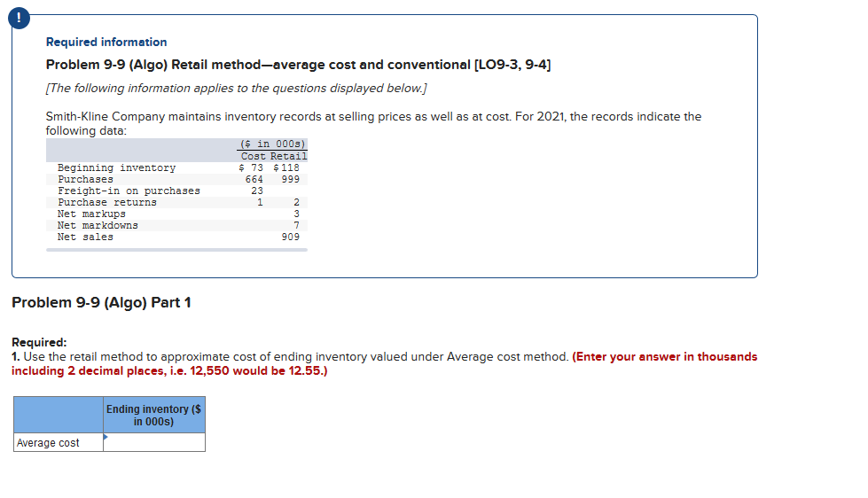The width and height of the screenshot is (868, 498).
Task: Click the 'Purchases' row label
Action: (x=85, y=179)
